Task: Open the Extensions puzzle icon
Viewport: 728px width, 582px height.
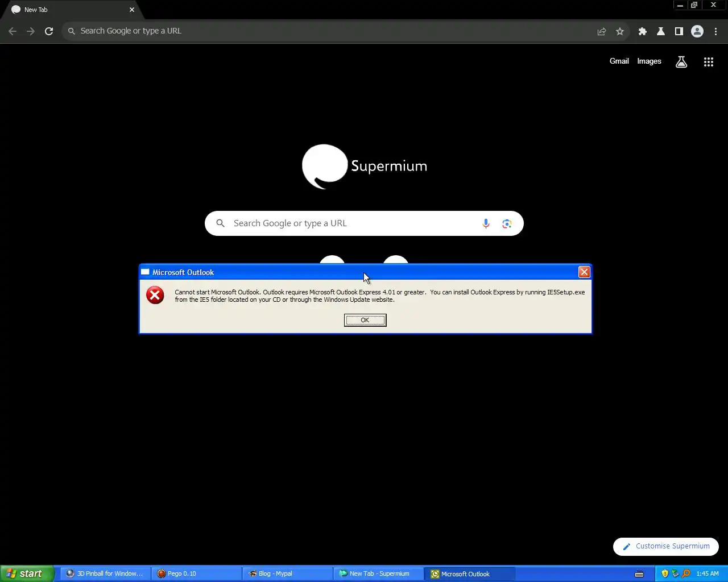Action: tap(643, 31)
